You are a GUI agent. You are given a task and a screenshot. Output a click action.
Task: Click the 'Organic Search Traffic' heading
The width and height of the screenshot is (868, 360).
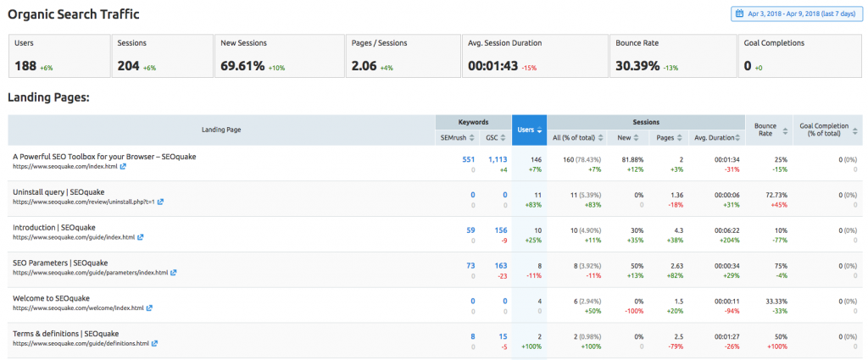point(73,14)
